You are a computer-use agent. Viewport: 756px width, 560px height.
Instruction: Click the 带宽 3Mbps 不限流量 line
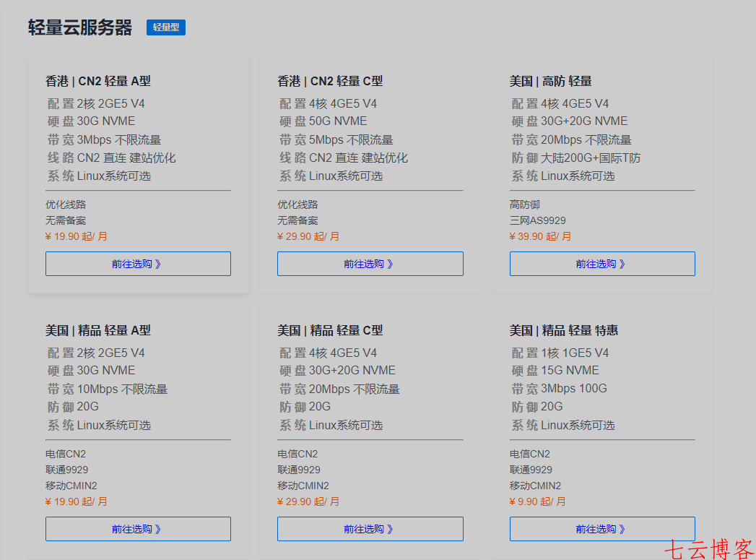[x=104, y=140]
